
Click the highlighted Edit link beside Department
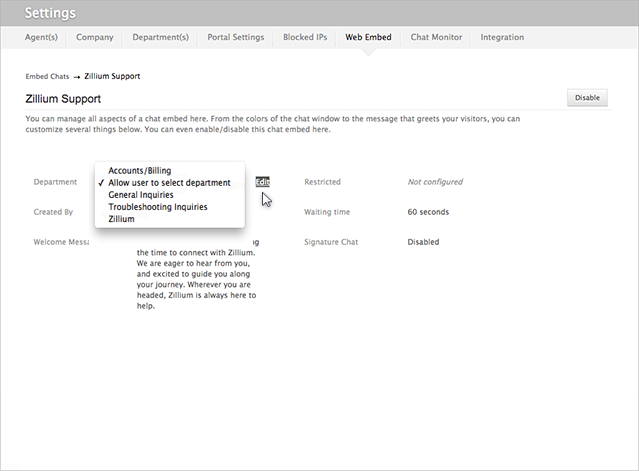[x=262, y=182]
